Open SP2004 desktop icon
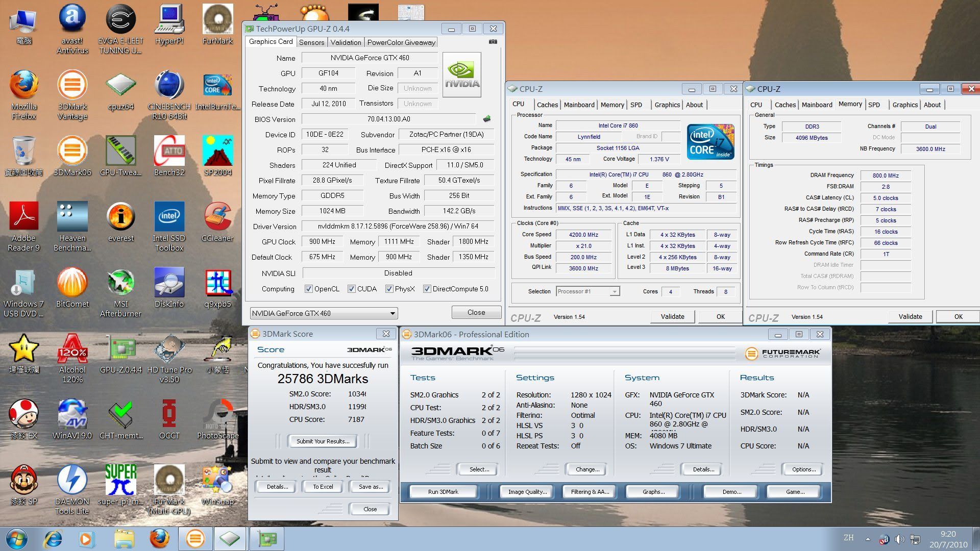The width and height of the screenshot is (980, 551). coord(217,156)
